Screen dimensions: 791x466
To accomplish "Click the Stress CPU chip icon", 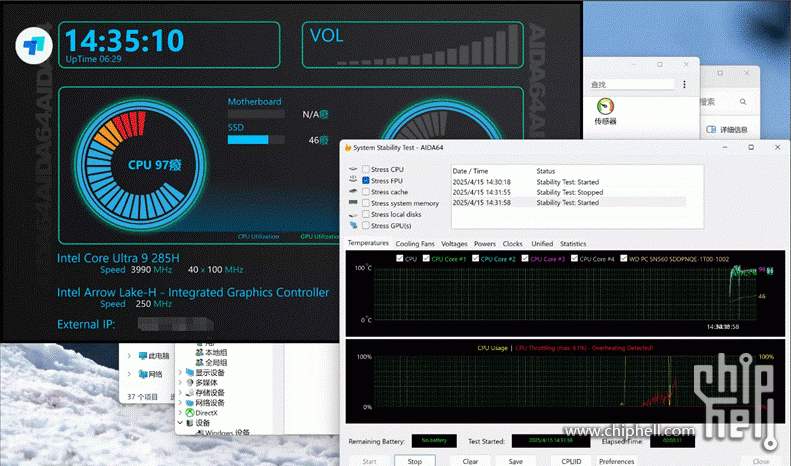I will [353, 169].
